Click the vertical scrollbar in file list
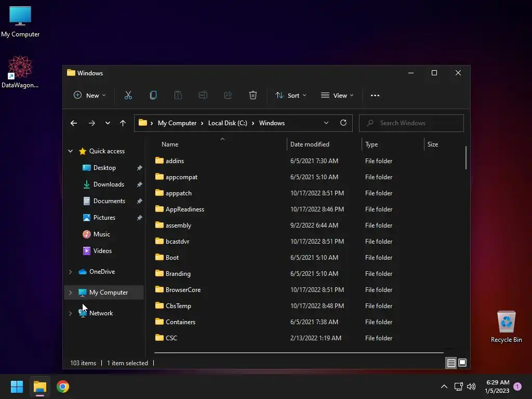 coord(466,157)
